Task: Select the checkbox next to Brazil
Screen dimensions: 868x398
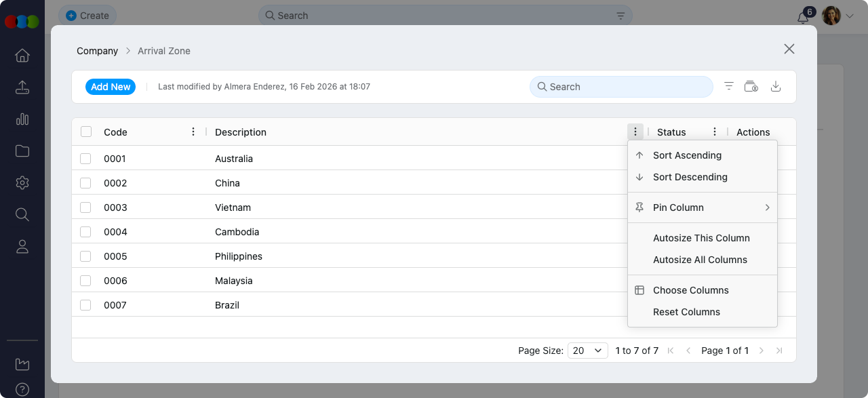Action: pyautogui.click(x=85, y=305)
